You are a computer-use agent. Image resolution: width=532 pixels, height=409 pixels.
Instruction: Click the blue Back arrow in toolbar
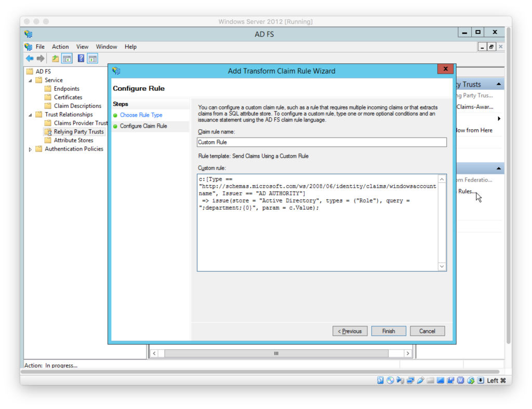(30, 59)
